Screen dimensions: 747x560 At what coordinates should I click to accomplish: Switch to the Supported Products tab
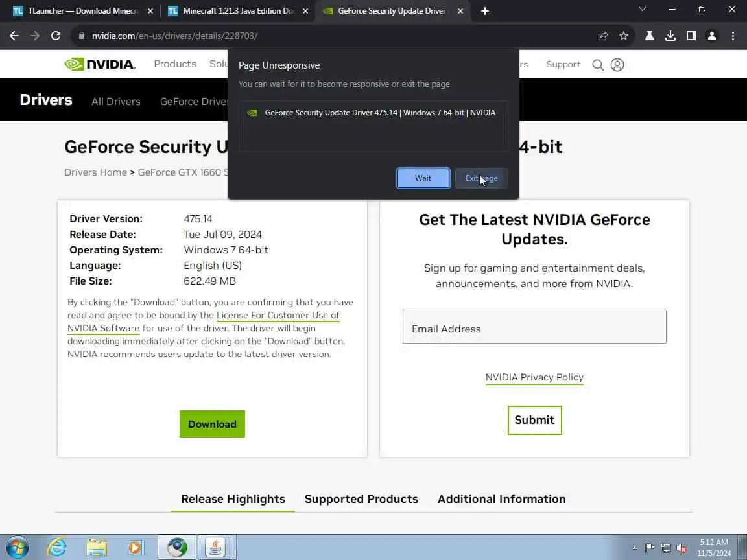pyautogui.click(x=361, y=499)
